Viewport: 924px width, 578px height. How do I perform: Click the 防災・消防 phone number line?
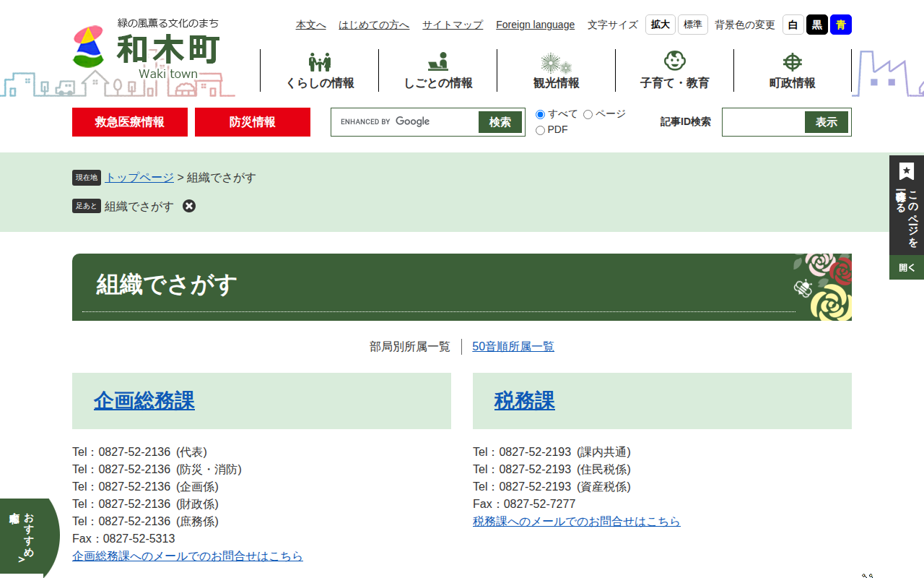point(157,470)
